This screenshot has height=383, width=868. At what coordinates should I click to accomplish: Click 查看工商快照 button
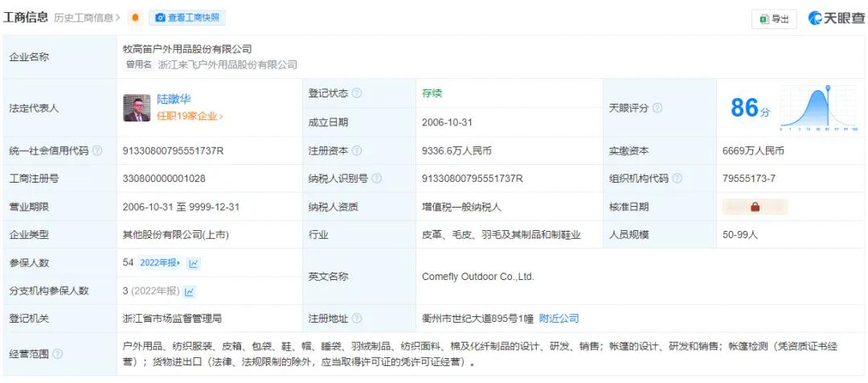click(x=187, y=18)
